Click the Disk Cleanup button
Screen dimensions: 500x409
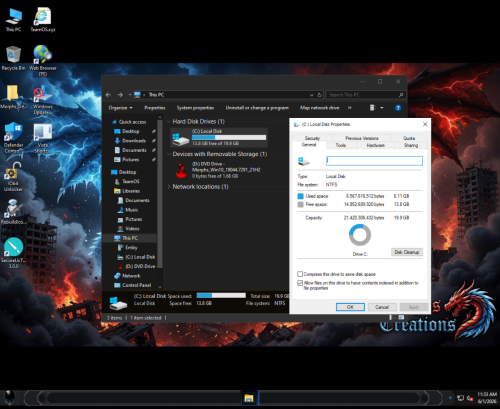point(407,252)
